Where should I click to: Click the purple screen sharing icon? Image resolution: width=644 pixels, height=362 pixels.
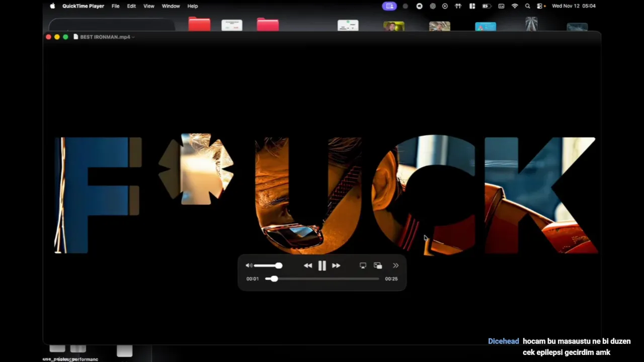point(389,6)
